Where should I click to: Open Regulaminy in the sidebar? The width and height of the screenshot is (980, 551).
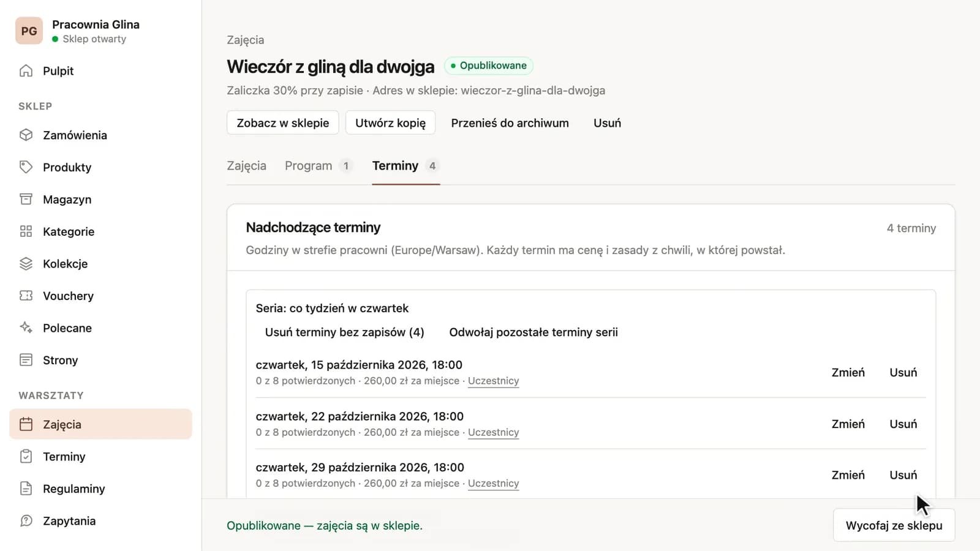pos(100,489)
